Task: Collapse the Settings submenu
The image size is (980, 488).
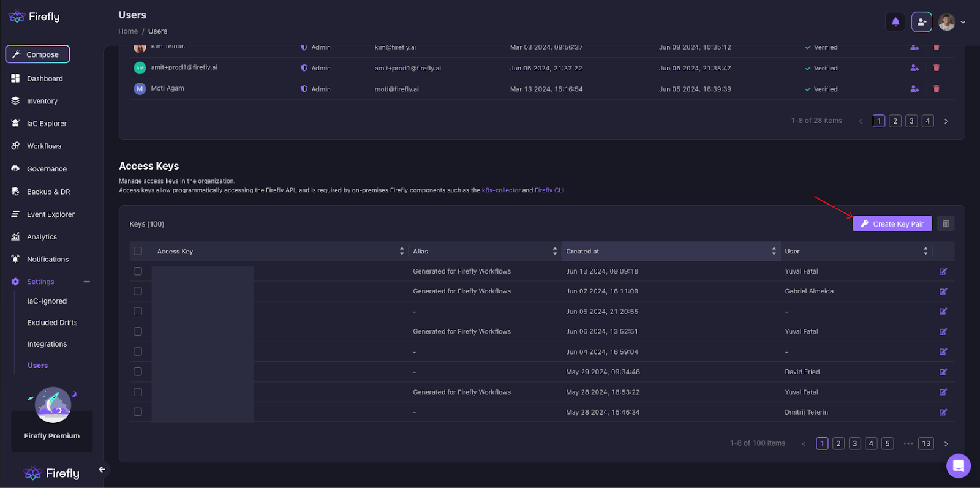Action: tap(87, 282)
